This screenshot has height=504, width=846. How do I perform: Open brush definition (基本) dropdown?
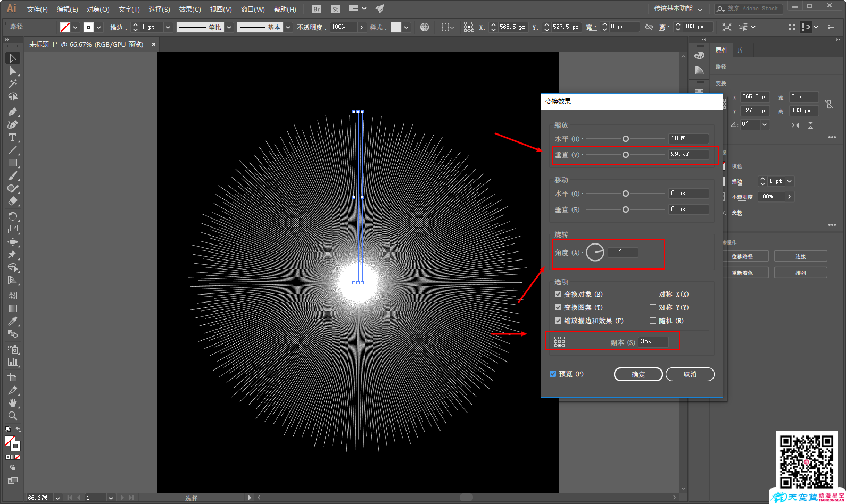288,27
